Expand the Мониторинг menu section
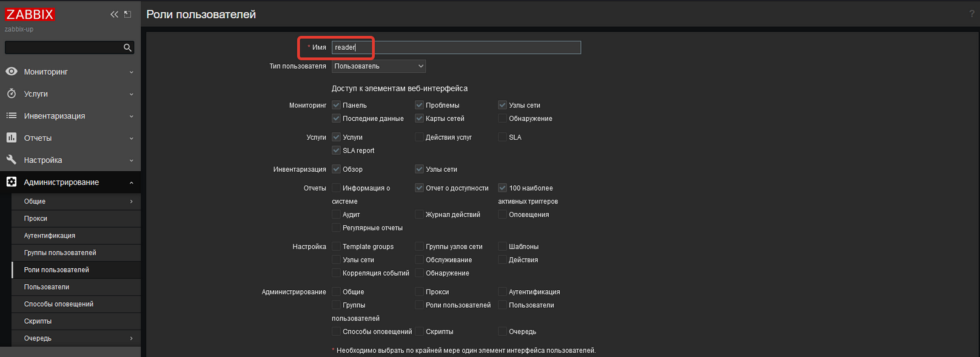The height and width of the screenshot is (357, 980). [70, 72]
